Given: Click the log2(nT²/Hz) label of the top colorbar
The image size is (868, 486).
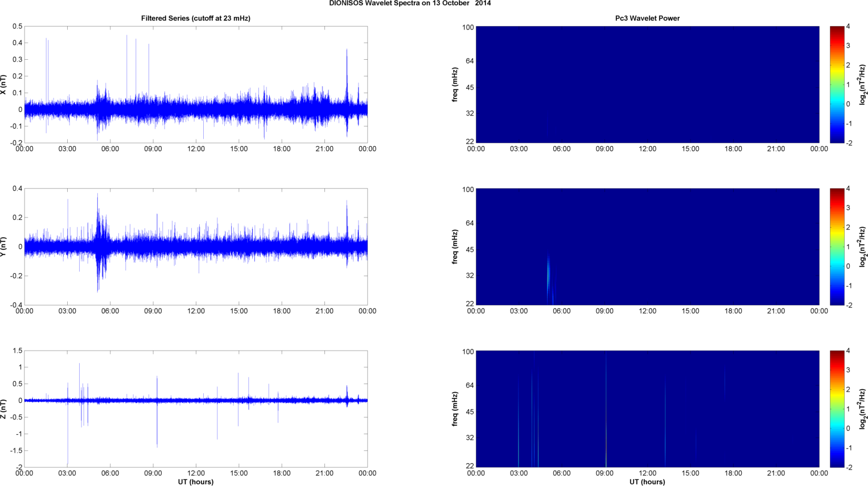Looking at the screenshot, I should tap(863, 85).
